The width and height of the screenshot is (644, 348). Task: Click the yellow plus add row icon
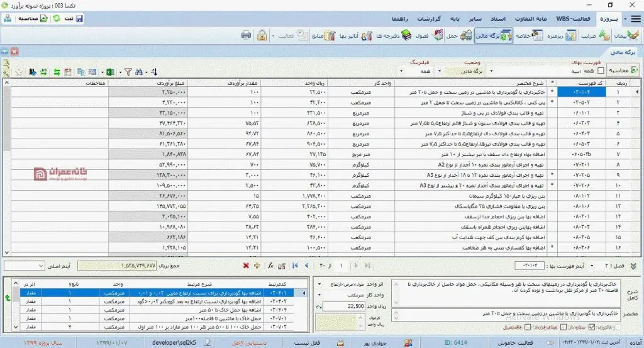pos(257,266)
